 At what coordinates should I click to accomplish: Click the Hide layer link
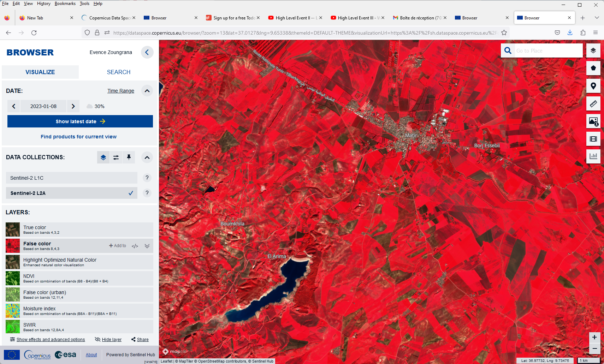[x=108, y=340]
